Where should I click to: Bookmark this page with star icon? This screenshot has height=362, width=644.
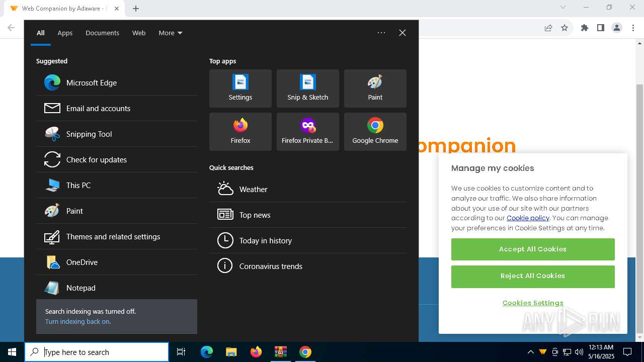coord(565,28)
